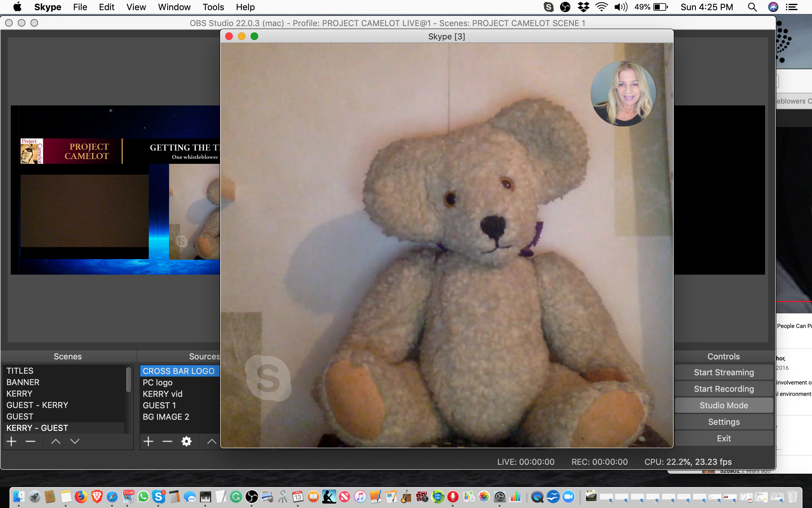Open Spotlight search magnifier

click(x=753, y=7)
